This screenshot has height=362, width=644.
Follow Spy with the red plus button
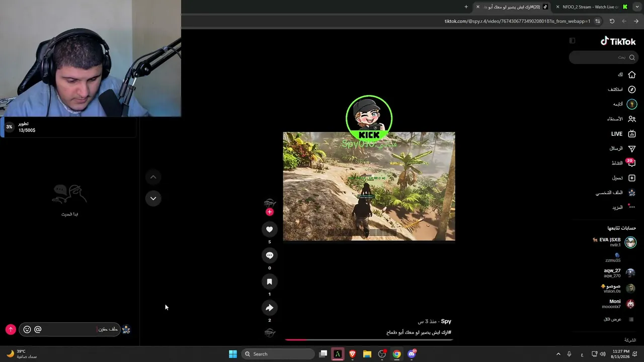click(x=270, y=212)
